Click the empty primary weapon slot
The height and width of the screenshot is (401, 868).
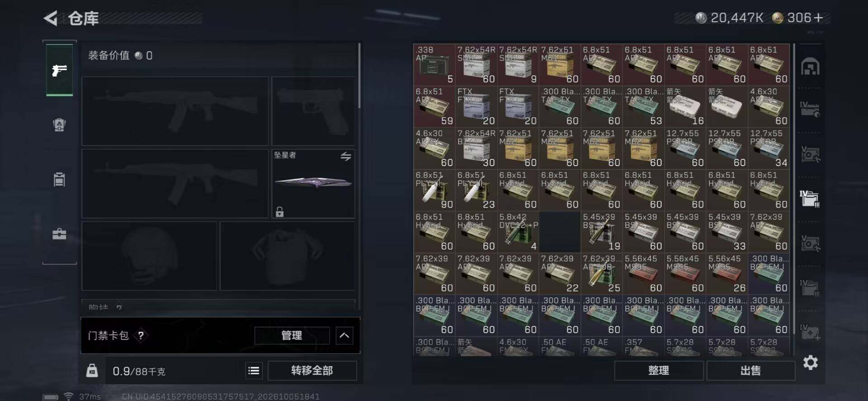175,111
